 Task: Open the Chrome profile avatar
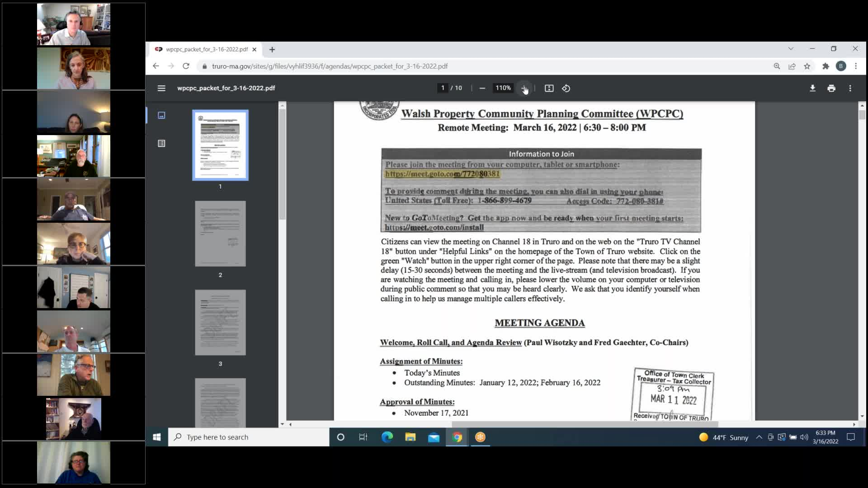[x=841, y=66]
